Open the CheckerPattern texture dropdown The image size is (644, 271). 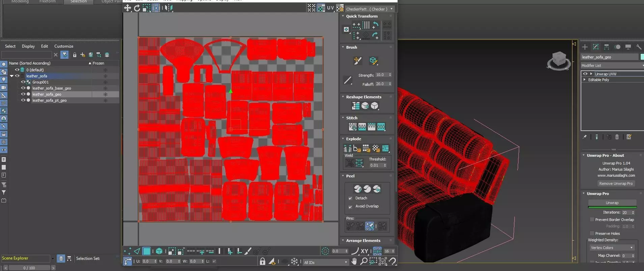click(370, 9)
